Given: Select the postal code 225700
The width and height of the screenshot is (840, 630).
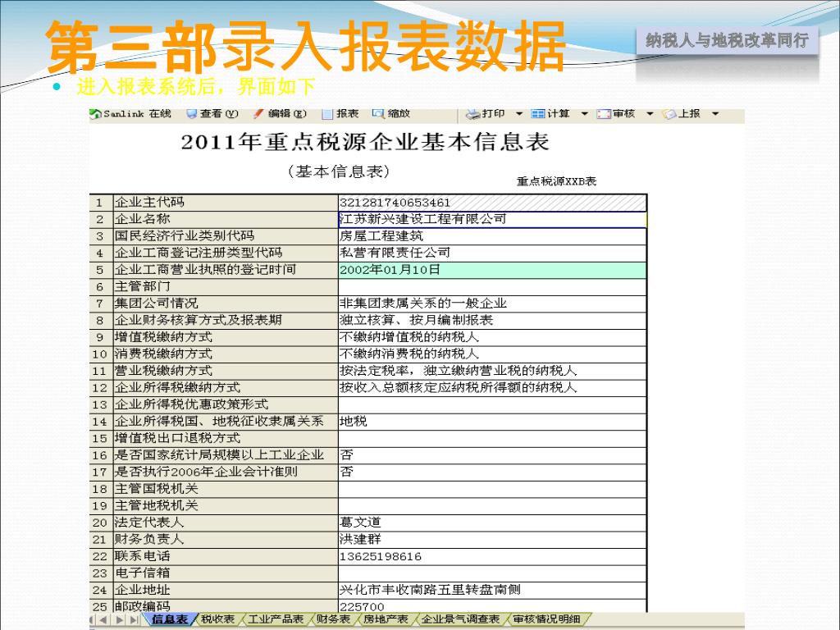Looking at the screenshot, I should pyautogui.click(x=492, y=606).
